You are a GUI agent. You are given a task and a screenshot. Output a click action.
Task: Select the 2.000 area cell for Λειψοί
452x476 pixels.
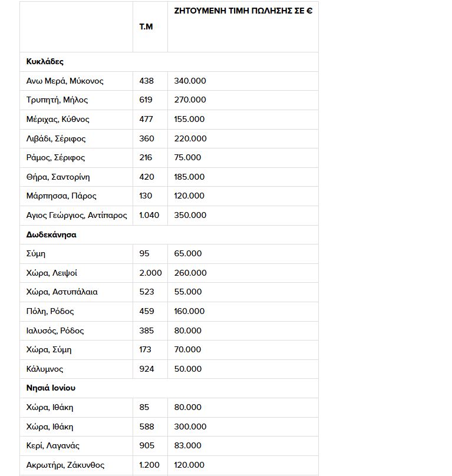click(150, 273)
